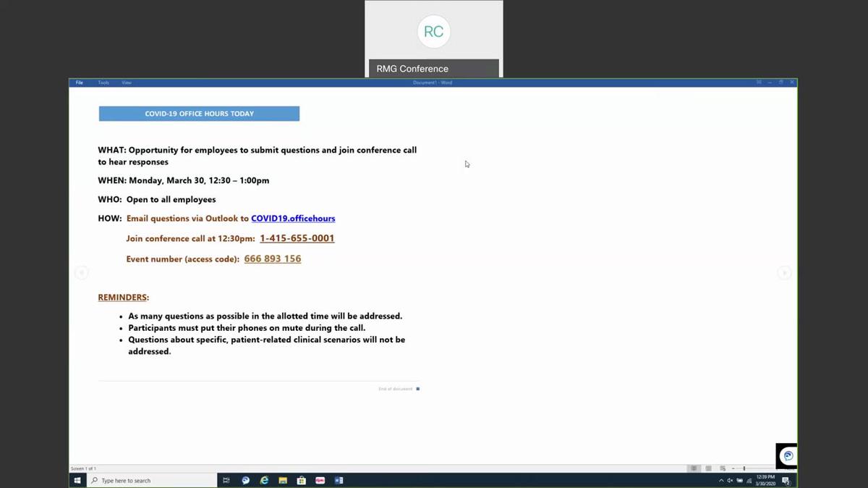The width and height of the screenshot is (868, 488).
Task: Open the Windows Start menu
Action: 77,481
